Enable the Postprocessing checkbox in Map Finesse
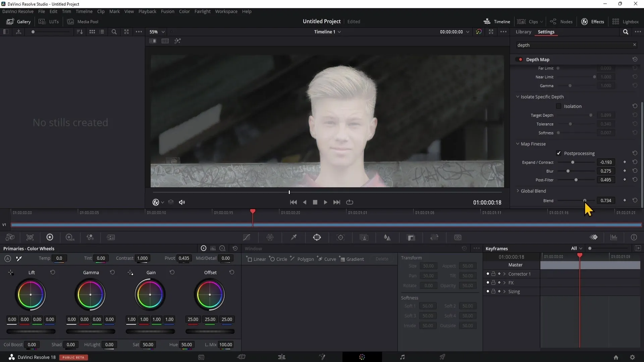 [x=558, y=153]
